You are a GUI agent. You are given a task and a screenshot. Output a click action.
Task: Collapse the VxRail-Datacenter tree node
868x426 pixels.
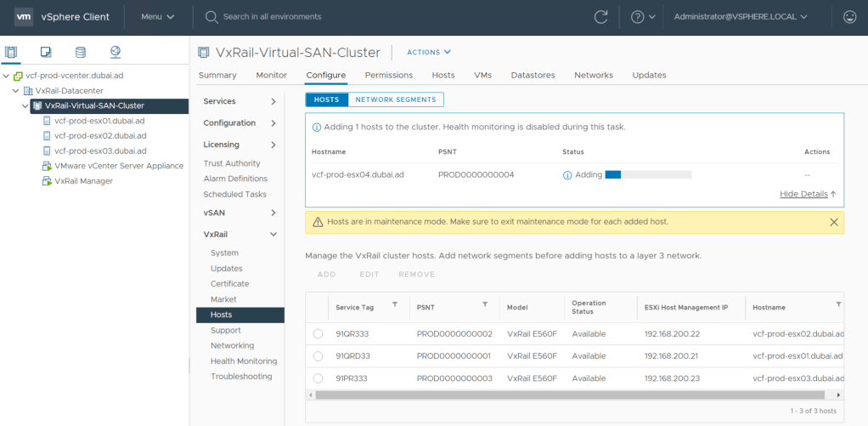coord(16,91)
